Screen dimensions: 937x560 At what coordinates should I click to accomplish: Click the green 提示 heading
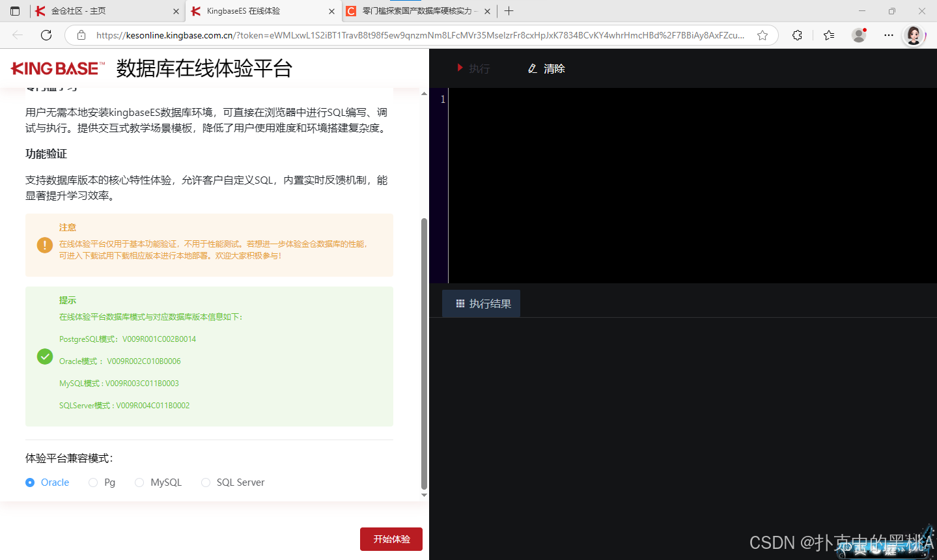point(68,300)
